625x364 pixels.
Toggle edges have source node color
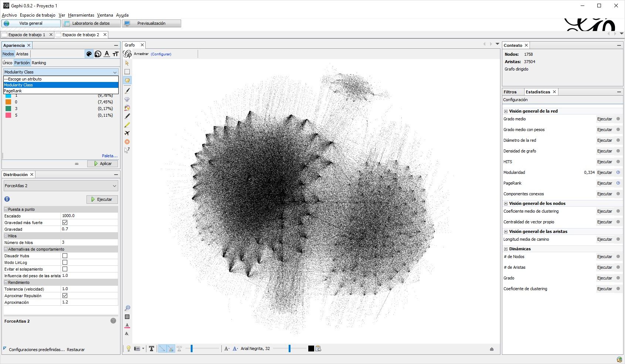[170, 348]
